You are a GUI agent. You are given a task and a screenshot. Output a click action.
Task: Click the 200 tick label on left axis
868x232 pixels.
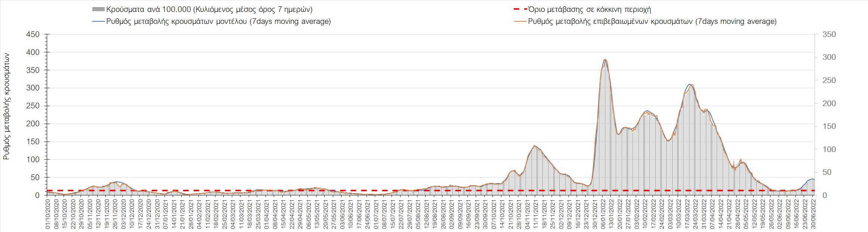[x=33, y=124]
